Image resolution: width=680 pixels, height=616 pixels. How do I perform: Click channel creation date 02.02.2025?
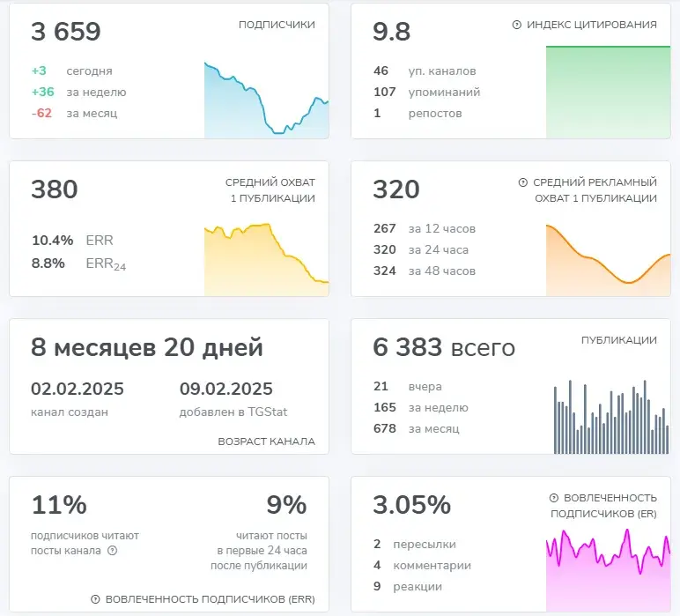(78, 389)
